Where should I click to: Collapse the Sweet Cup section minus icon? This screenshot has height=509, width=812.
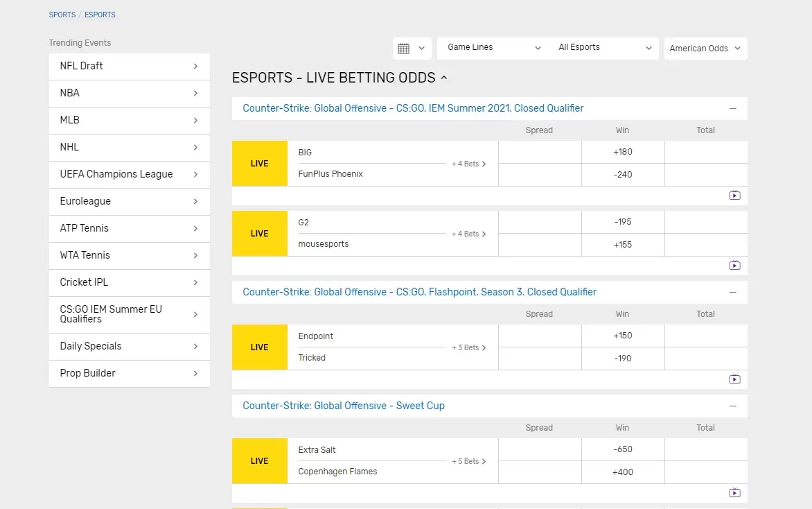point(732,406)
